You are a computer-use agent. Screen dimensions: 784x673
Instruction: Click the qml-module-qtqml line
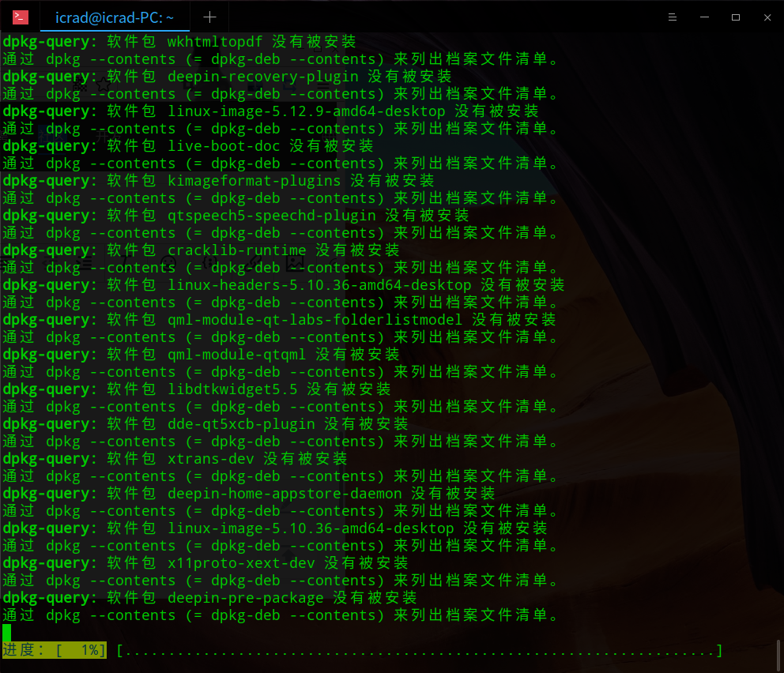tap(201, 354)
